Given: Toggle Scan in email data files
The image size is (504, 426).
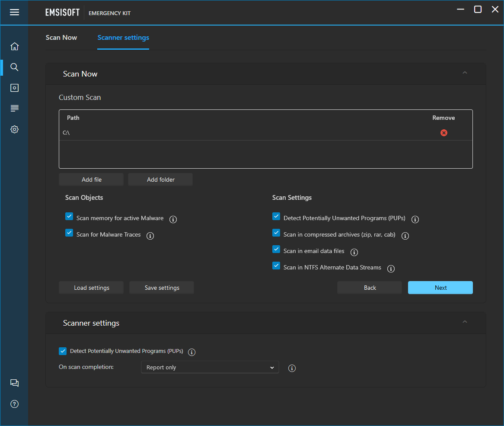Looking at the screenshot, I should click(276, 249).
